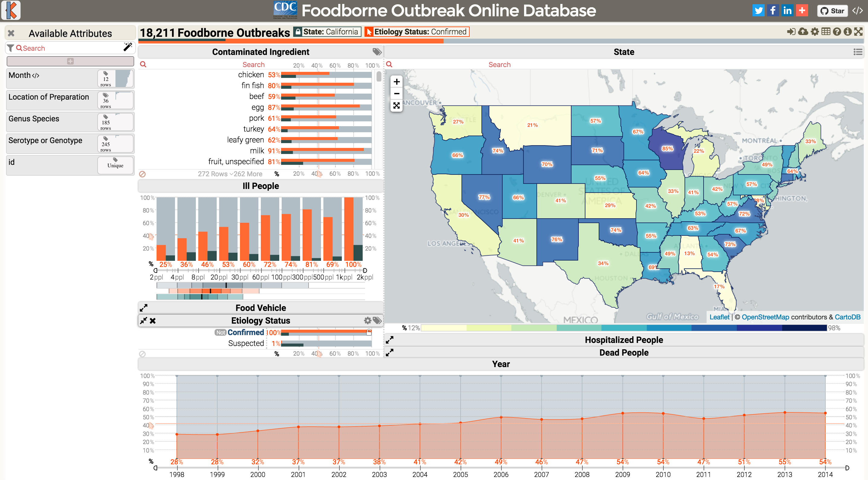Toggle the Not switch on Confirmed
Screen dimensions: 868x480
pos(220,333)
